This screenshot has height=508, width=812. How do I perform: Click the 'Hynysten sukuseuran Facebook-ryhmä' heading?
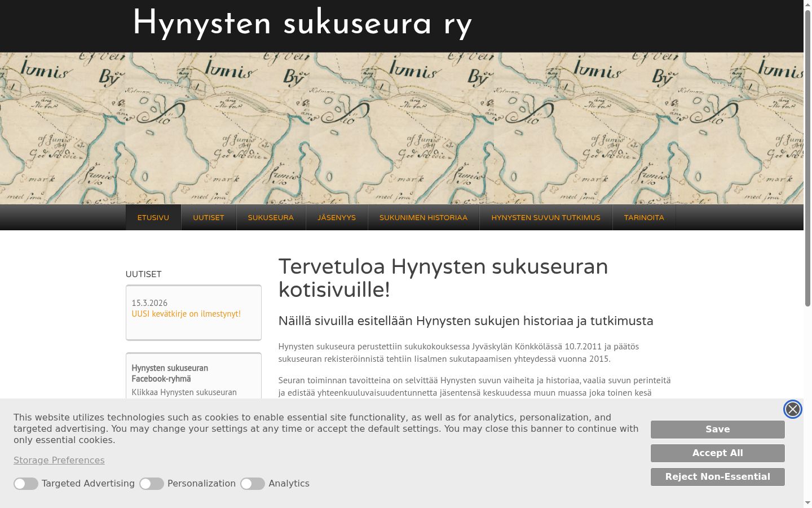click(170, 373)
